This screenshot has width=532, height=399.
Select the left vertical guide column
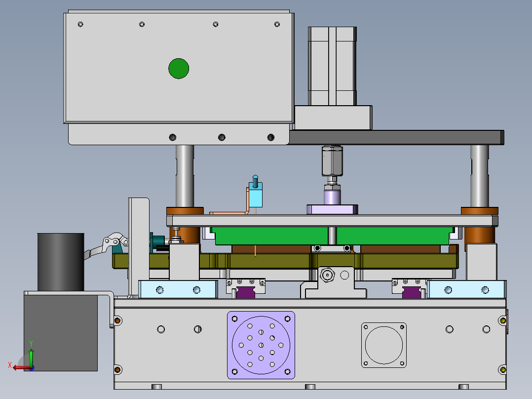pos(185,176)
